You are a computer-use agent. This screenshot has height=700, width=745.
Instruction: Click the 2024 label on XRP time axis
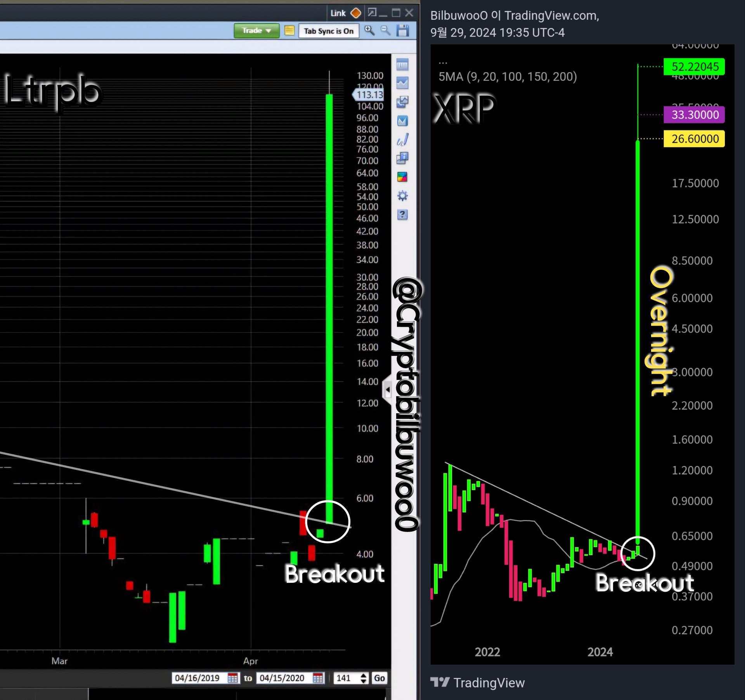pyautogui.click(x=600, y=652)
